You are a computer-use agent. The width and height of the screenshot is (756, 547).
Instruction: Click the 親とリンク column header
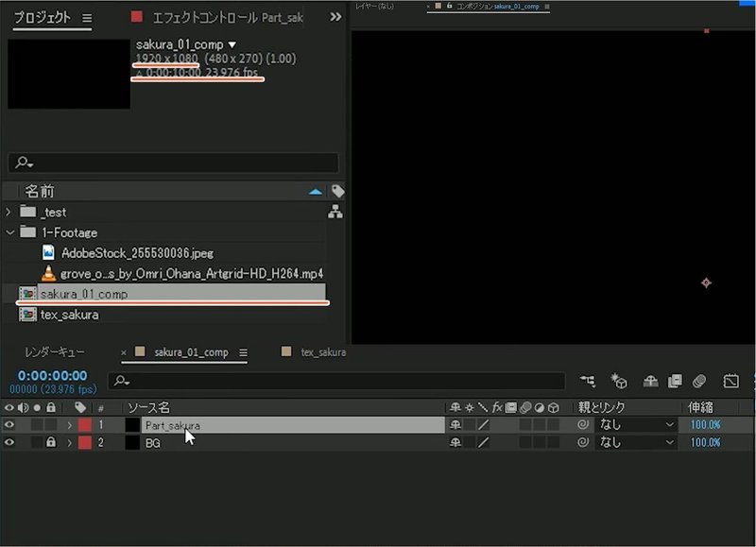[601, 407]
